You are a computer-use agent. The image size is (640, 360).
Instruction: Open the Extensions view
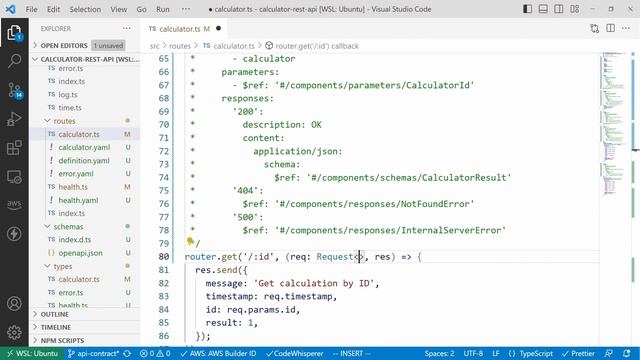14,148
